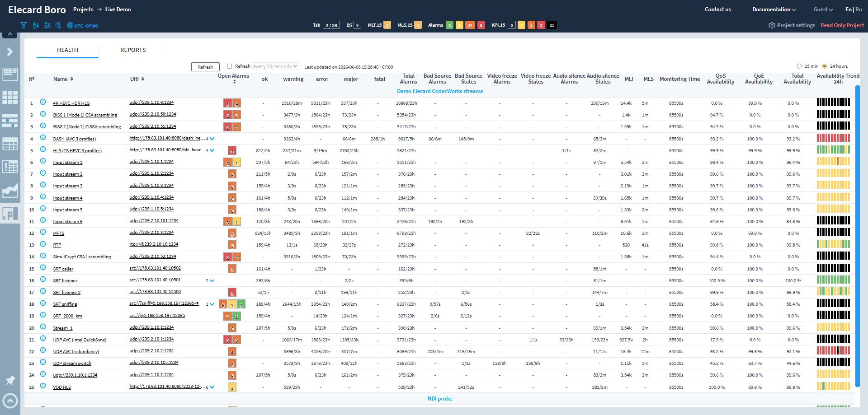Click the circular up-arrow icon at the sidebar bottom
This screenshot has height=415, width=868.
10,401
